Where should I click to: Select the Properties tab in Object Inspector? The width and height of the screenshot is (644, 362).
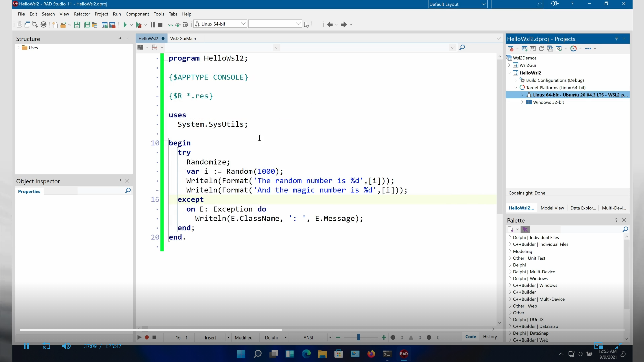point(29,191)
